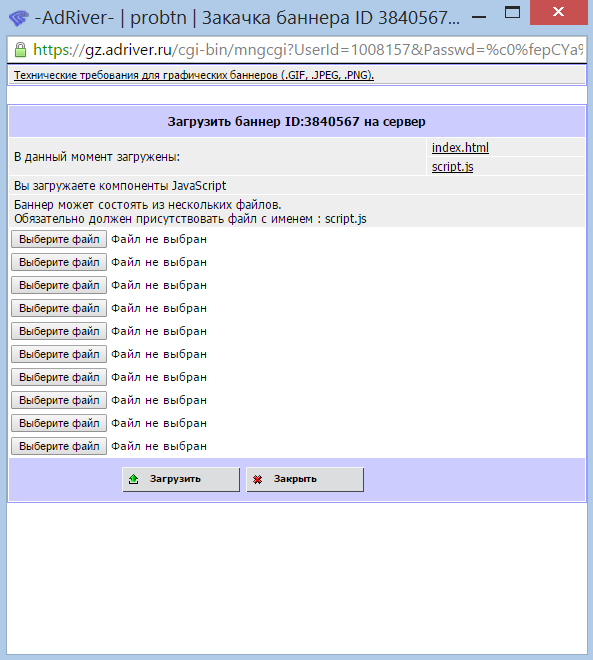Screen dimensions: 593x660
Task: Click the Загрузить upload button
Action: coord(181,479)
